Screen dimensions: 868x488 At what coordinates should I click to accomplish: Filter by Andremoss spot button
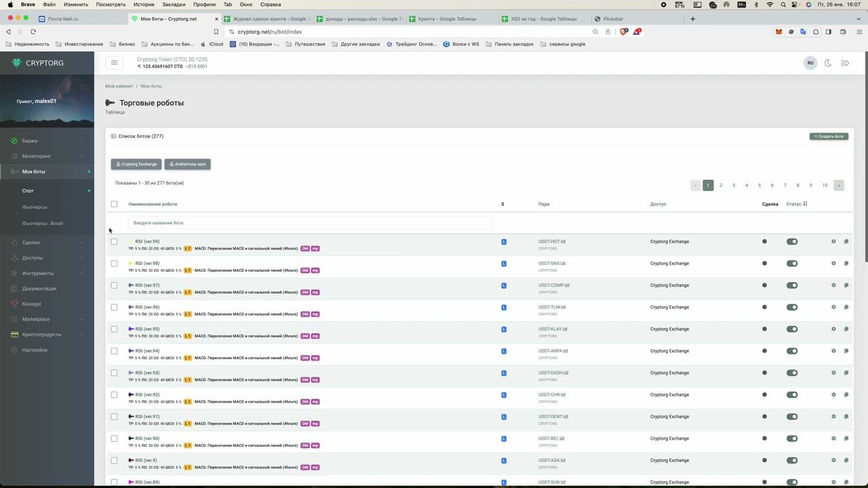187,164
